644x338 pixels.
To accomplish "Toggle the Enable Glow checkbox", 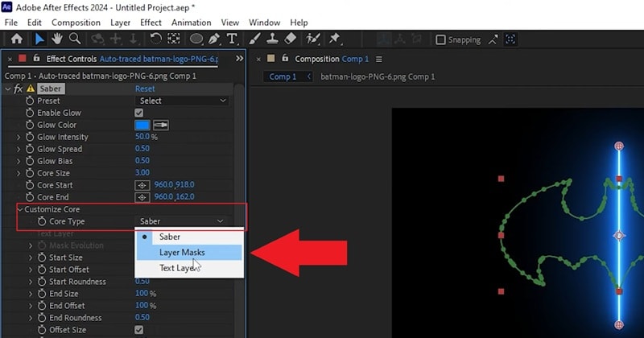I will (138, 113).
